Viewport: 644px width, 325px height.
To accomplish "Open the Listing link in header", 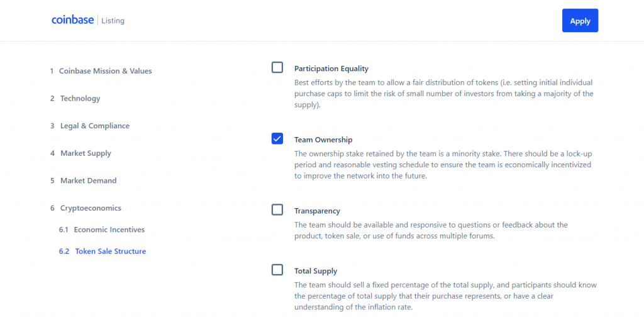I will (113, 21).
